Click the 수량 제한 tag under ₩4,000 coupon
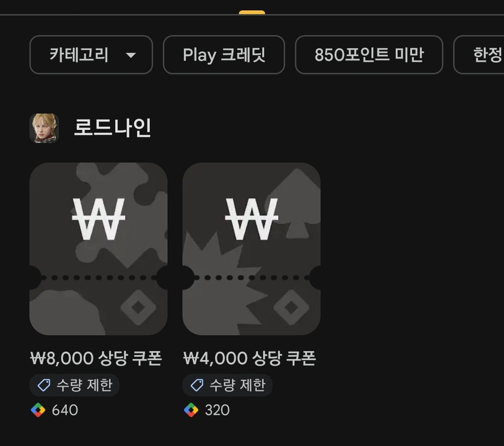504x446 pixels. pos(227,385)
